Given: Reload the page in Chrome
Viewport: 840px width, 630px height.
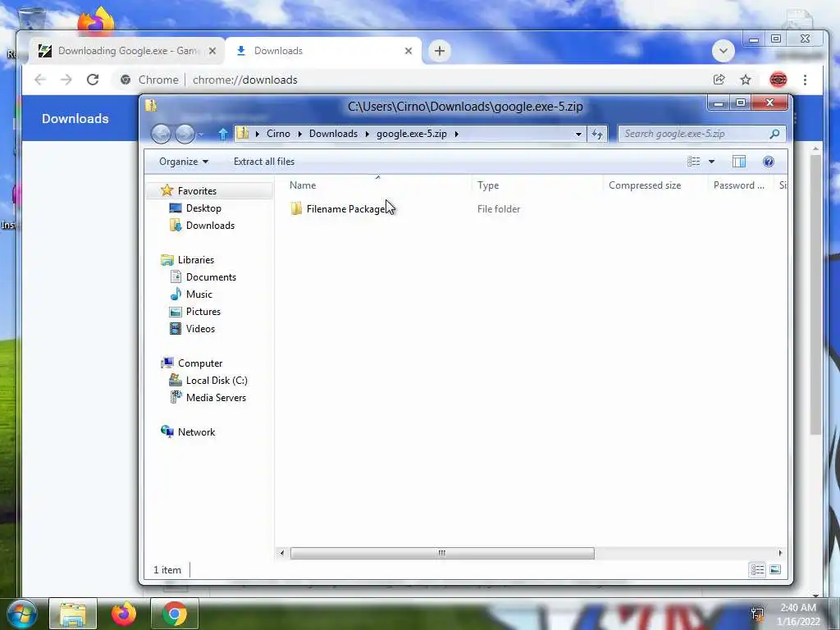Looking at the screenshot, I should tap(93, 80).
